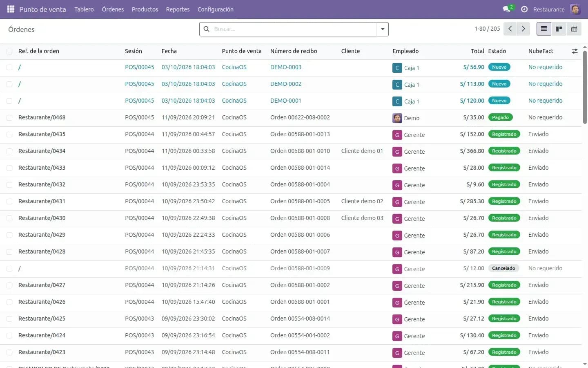Image resolution: width=588 pixels, height=368 pixels.
Task: Check the box for Restaurante/0431
Action: point(9,201)
